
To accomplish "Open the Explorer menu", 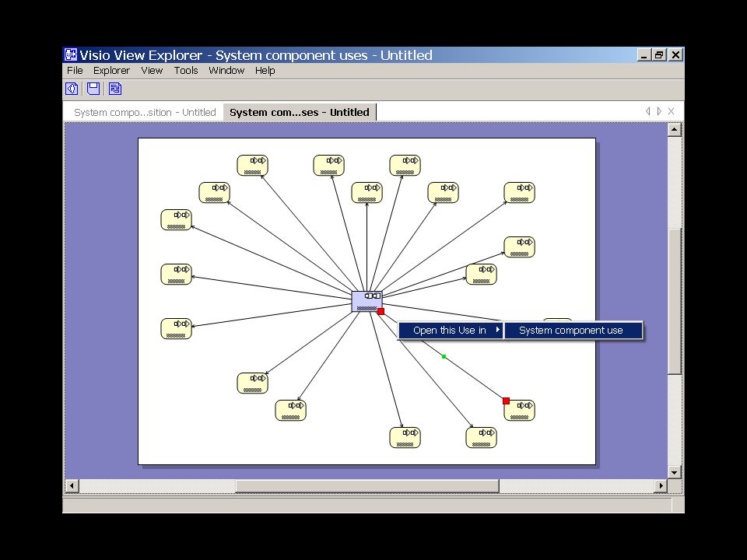I will click(x=111, y=71).
